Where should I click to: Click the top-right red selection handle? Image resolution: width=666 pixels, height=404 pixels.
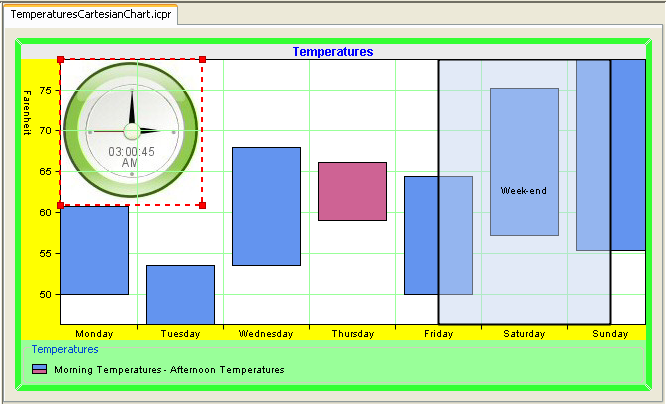point(203,60)
